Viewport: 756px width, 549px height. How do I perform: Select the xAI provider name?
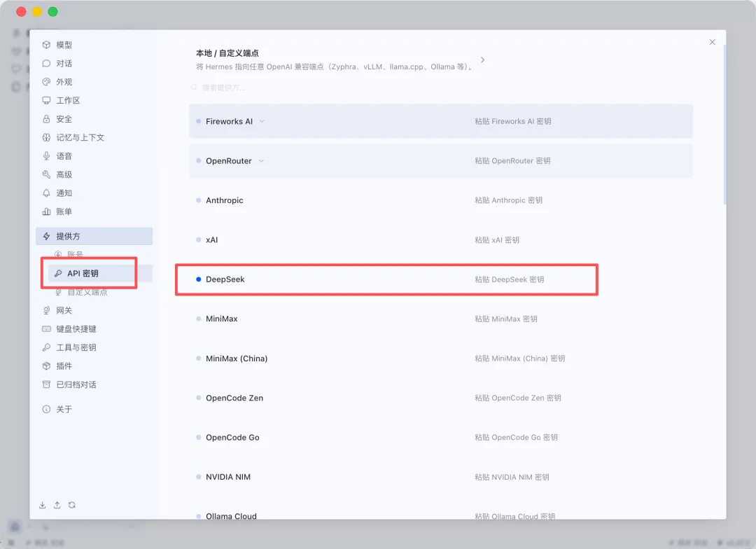211,239
